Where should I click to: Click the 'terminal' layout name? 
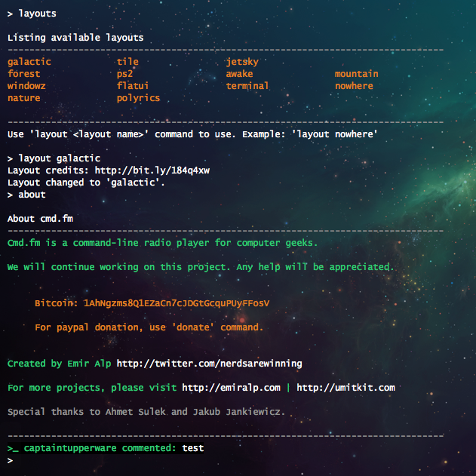click(x=247, y=86)
